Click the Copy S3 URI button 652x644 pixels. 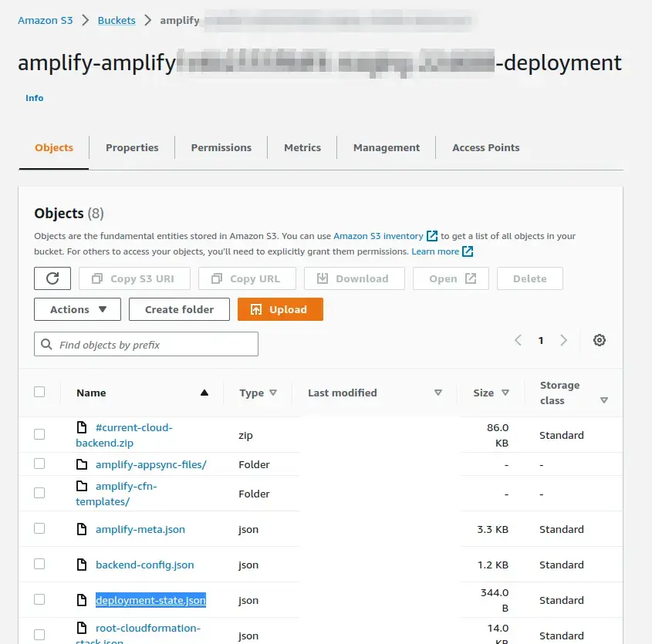(135, 278)
